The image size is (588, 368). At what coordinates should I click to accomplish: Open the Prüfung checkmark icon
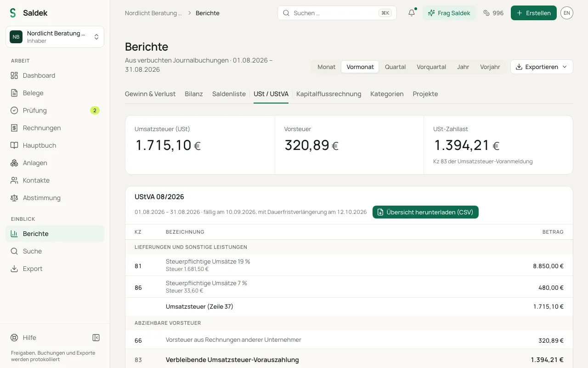(14, 110)
